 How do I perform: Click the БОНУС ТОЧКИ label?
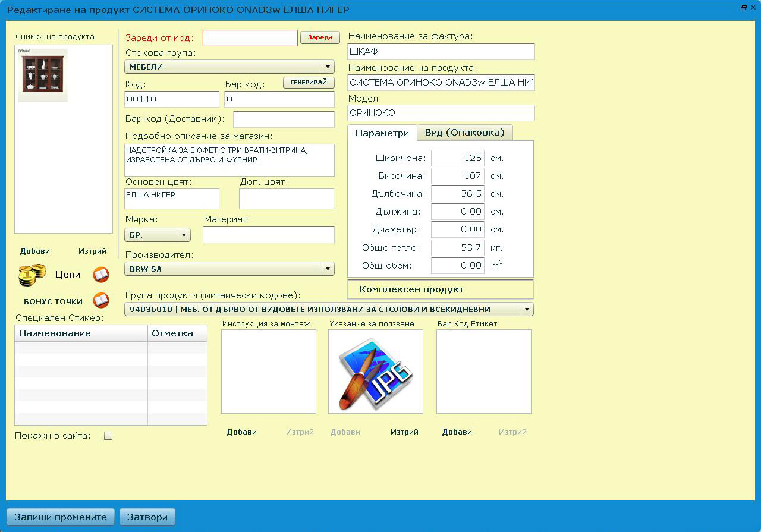(x=54, y=301)
